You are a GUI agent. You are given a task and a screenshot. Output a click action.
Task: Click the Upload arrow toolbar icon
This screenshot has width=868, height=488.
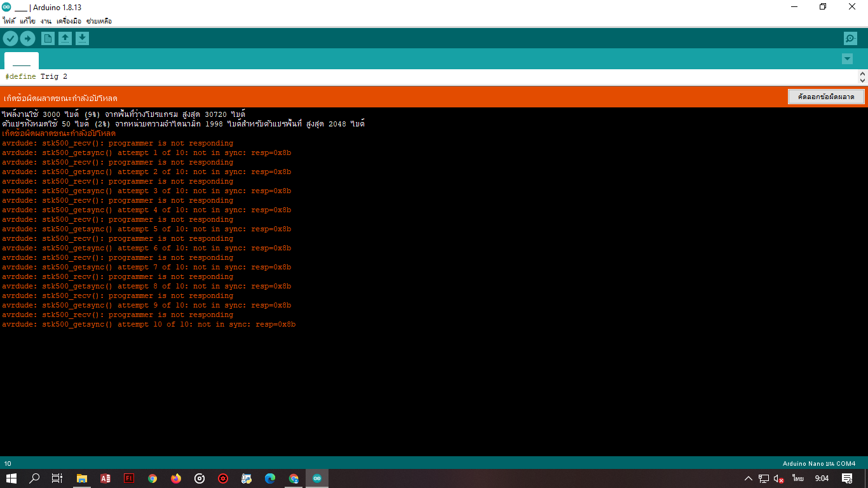(27, 39)
